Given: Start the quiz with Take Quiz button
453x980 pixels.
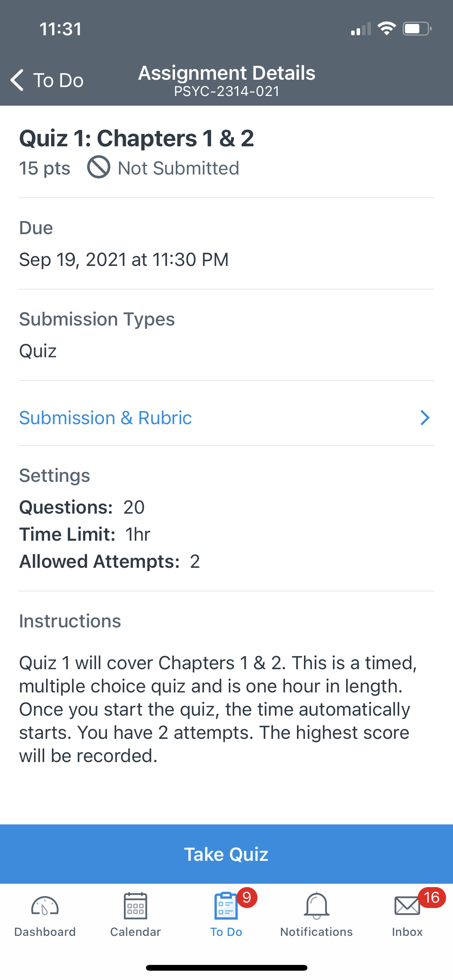Looking at the screenshot, I should coord(226,854).
